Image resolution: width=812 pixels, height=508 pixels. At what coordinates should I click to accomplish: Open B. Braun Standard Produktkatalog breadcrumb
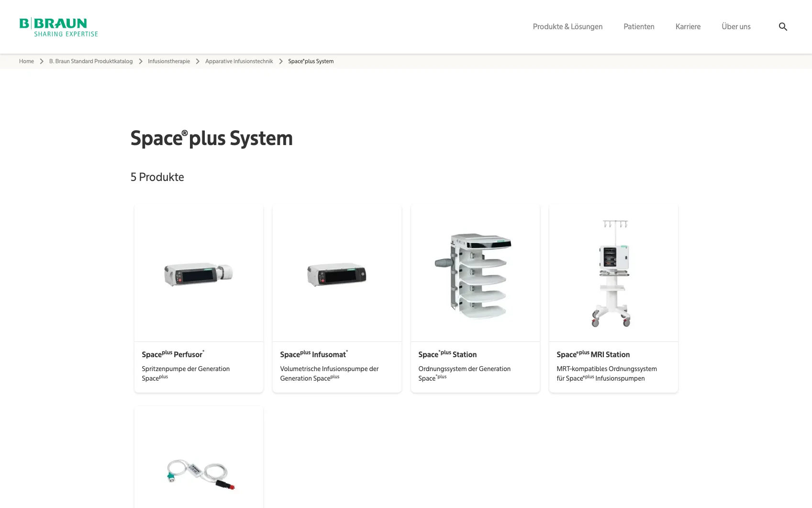(91, 61)
